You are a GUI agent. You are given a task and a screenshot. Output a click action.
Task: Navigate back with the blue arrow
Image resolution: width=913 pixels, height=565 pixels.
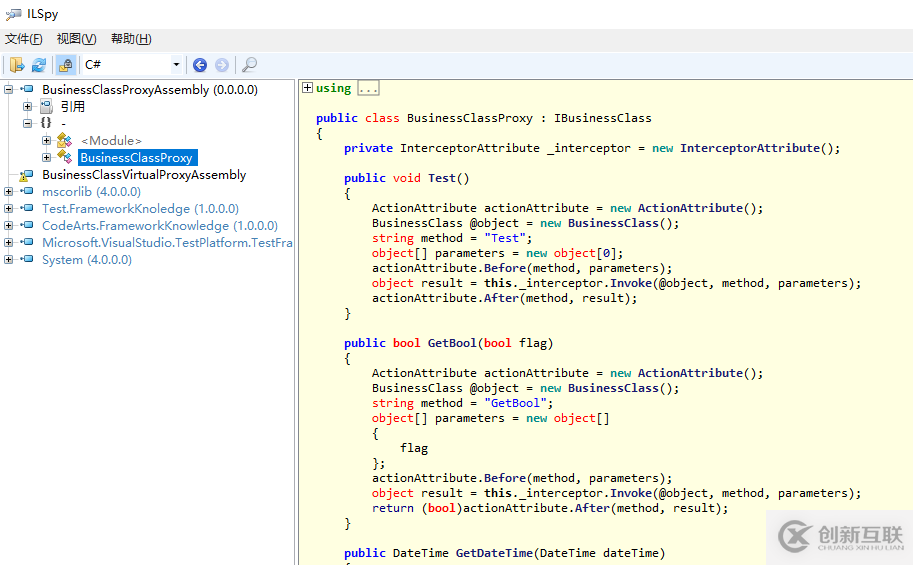pos(200,65)
